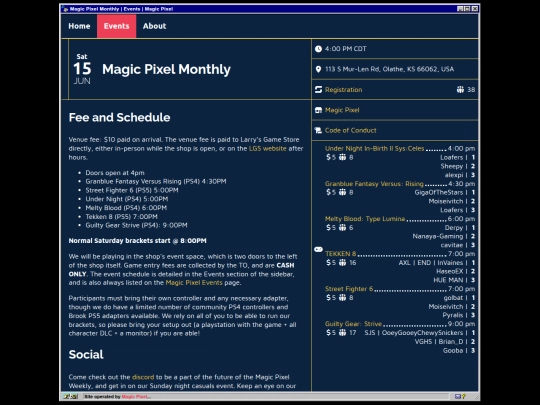This screenshot has width=540, height=405.
Task: Click the Registration icon
Action: 318,90
